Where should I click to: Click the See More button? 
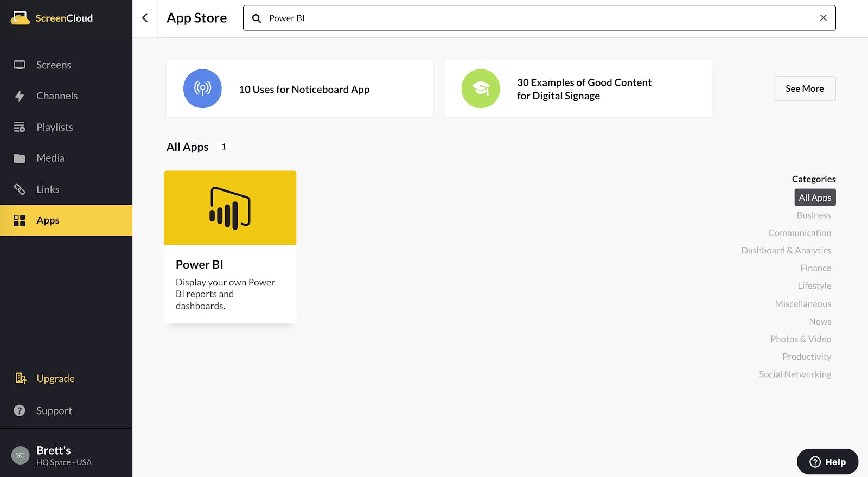805,88
